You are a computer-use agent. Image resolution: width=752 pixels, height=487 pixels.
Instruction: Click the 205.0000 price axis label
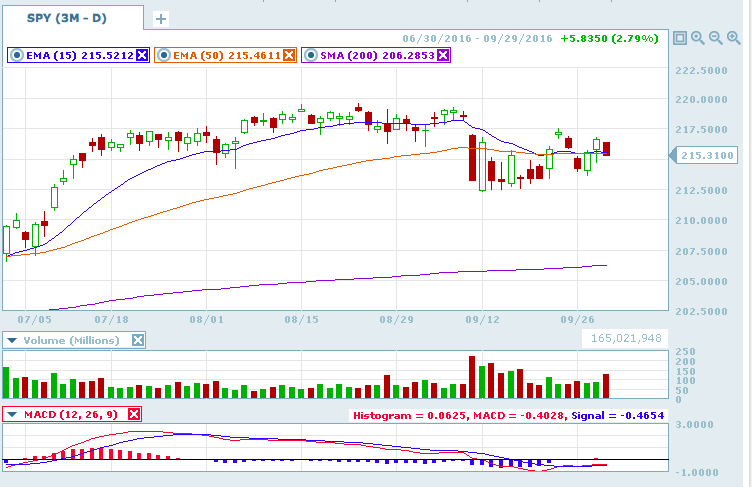coord(701,282)
